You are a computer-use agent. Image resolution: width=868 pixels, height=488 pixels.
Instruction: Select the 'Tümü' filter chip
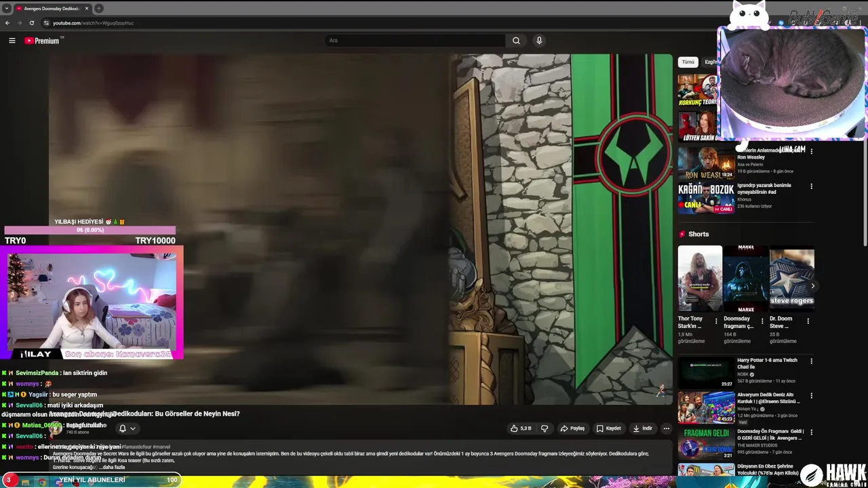[x=688, y=62]
